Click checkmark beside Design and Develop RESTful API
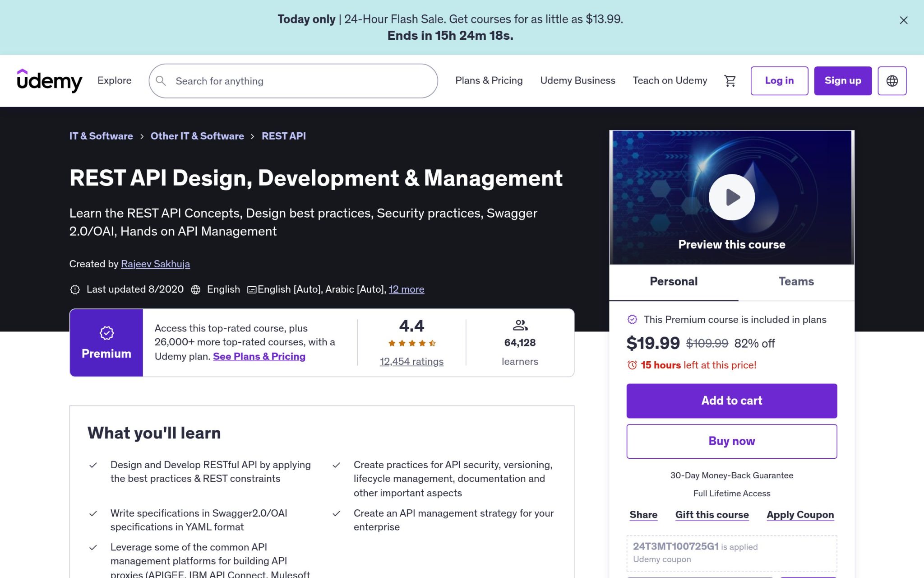Viewport: 924px width, 578px height. (x=93, y=465)
